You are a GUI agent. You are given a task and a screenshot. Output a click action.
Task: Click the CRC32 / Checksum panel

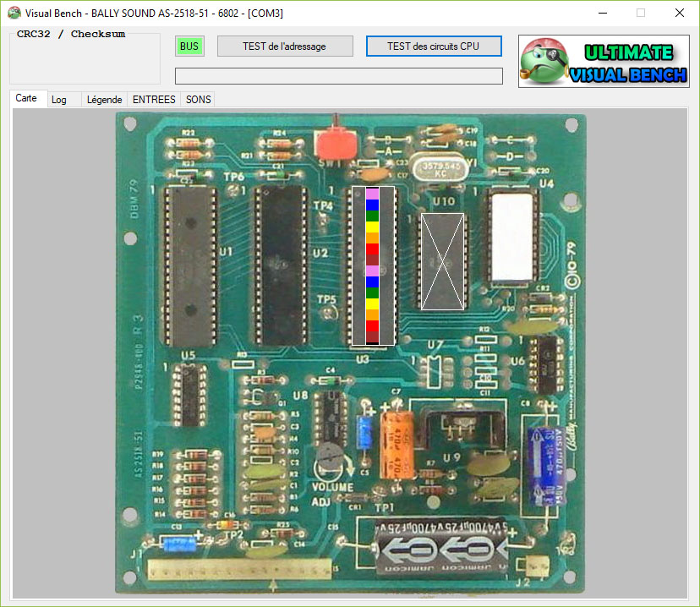pyautogui.click(x=85, y=58)
